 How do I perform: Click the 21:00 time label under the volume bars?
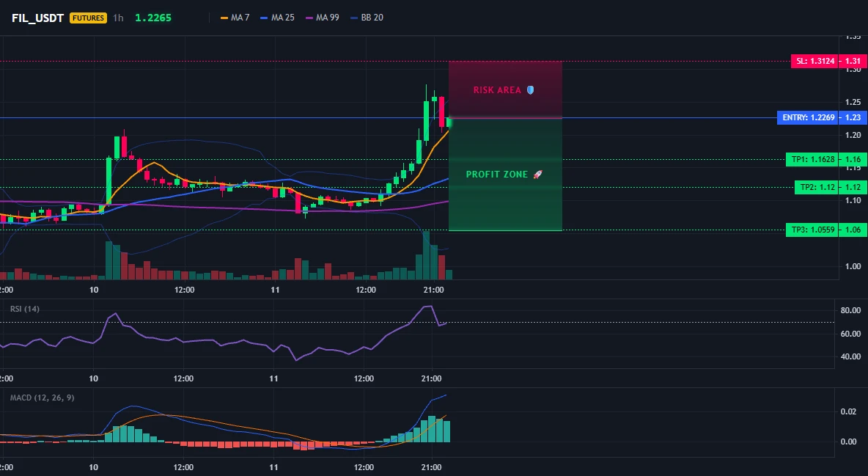tap(433, 290)
